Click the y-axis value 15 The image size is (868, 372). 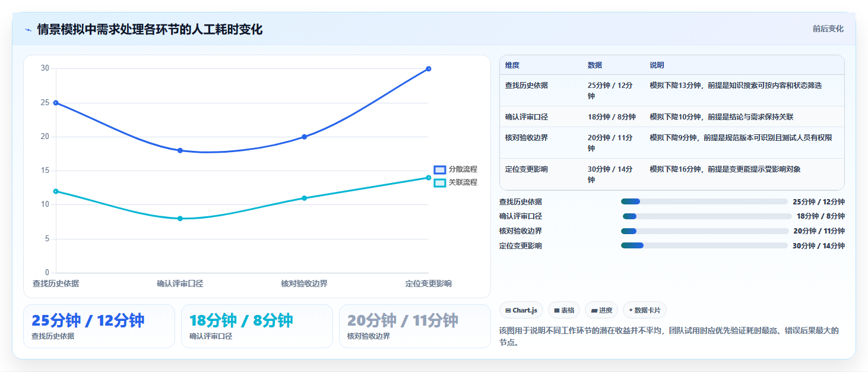(45, 171)
